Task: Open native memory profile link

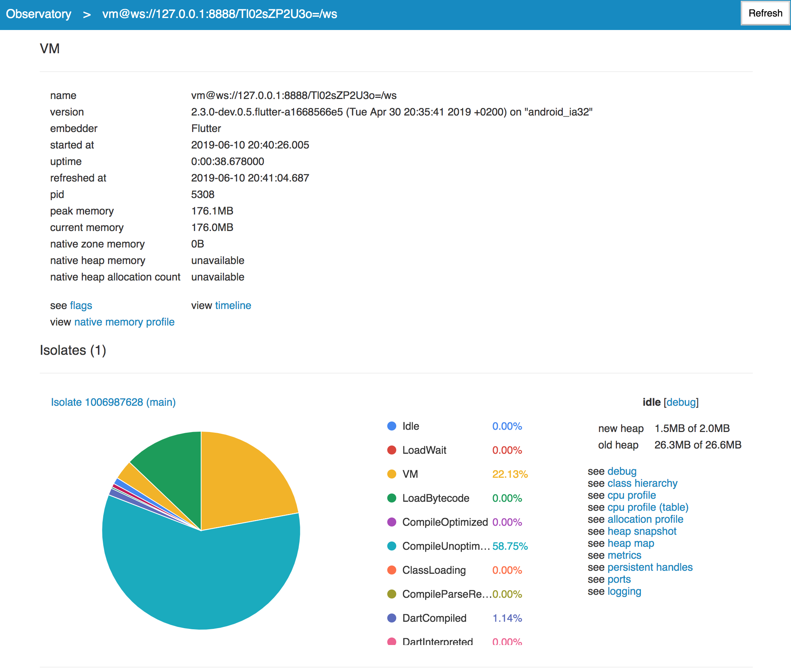Action: [124, 322]
